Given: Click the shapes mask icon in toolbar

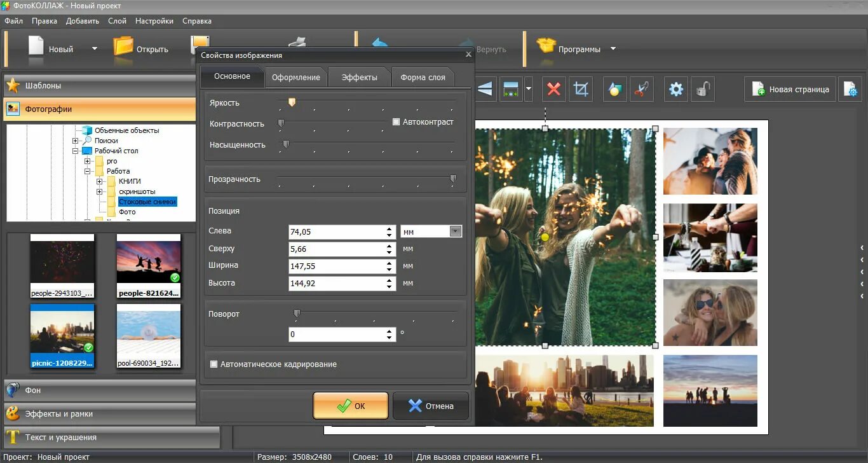Looking at the screenshot, I should coord(614,90).
